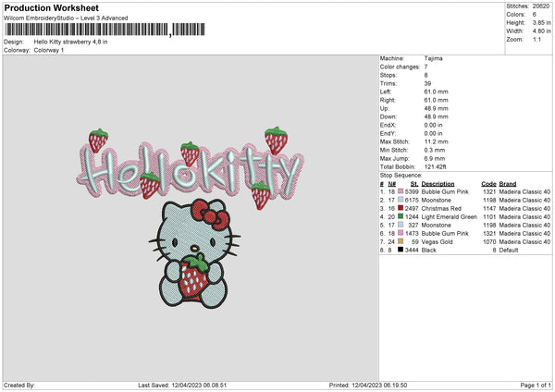The height and width of the screenshot is (392, 555).
Task: Click the Production Worksheet title
Action: click(x=52, y=7)
